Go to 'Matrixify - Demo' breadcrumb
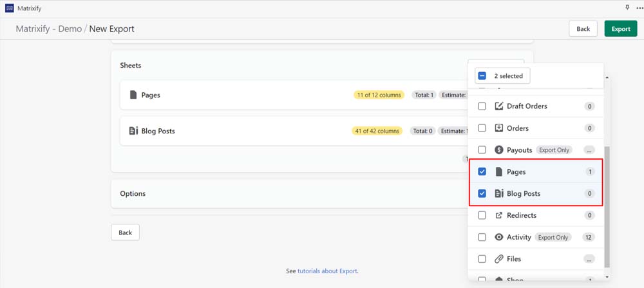 pos(48,29)
